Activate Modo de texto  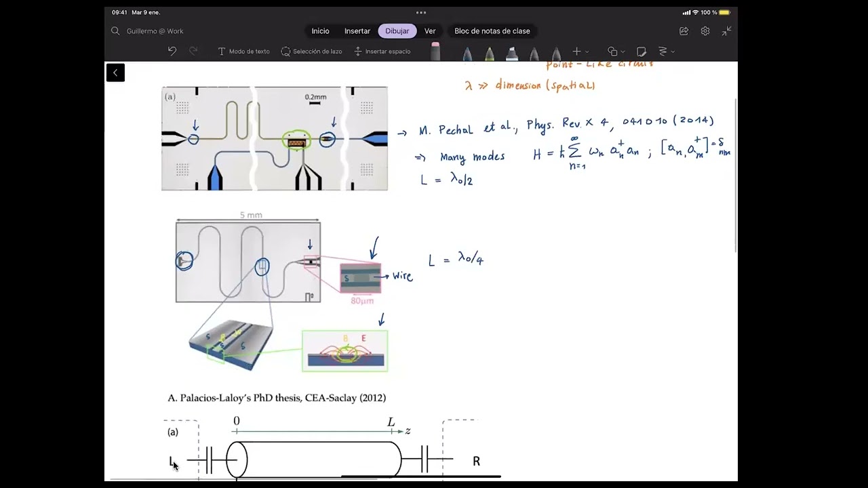[243, 52]
